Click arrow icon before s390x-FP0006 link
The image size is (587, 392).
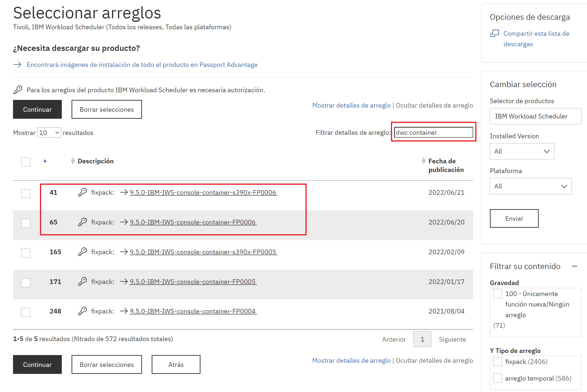124,192
